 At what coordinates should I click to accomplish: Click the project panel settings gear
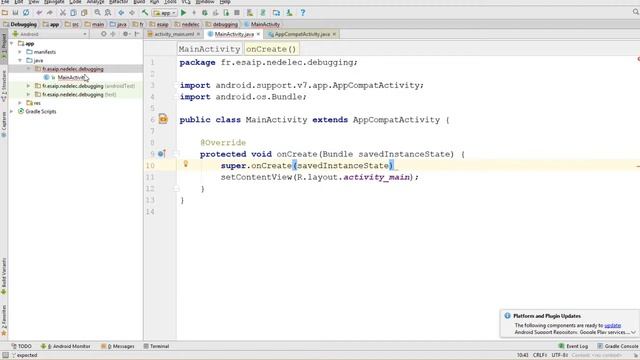(126, 34)
